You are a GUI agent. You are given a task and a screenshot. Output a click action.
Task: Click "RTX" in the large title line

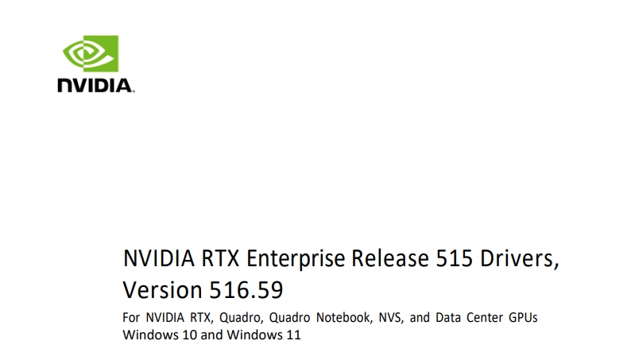tap(220, 258)
